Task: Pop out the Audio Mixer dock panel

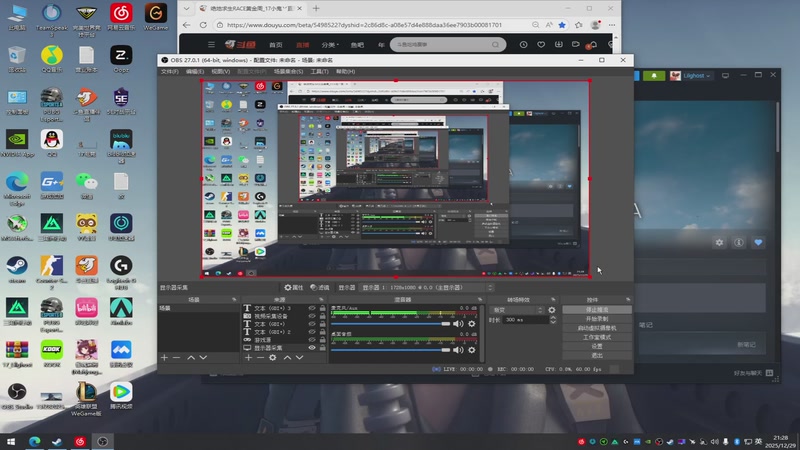Action: 480,299
